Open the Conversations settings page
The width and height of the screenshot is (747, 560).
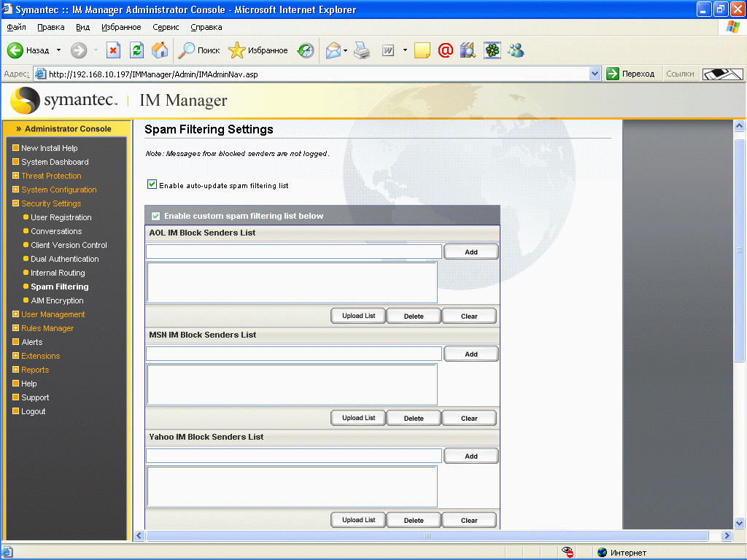(x=56, y=231)
